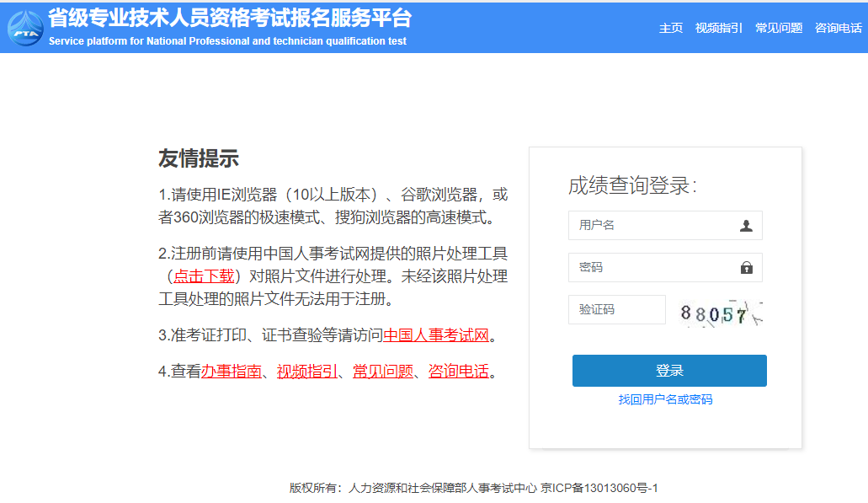Click the 登录 button to sign in
Image resolution: width=868 pixels, height=503 pixels.
point(669,370)
